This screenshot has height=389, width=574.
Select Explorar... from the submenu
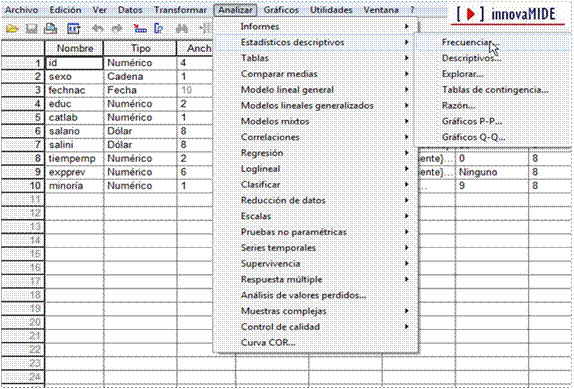pos(494,74)
